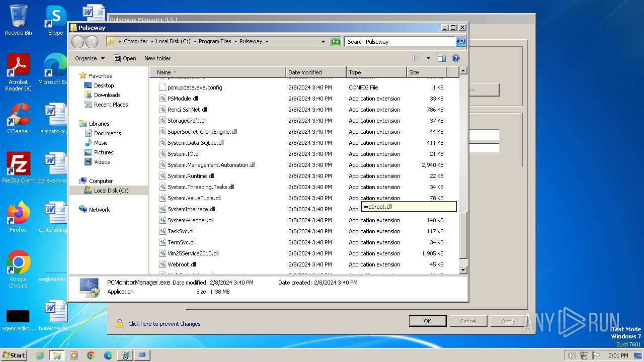Click the Action Center flag icon
Image resolution: width=644 pixels, height=362 pixels.
tap(596, 355)
